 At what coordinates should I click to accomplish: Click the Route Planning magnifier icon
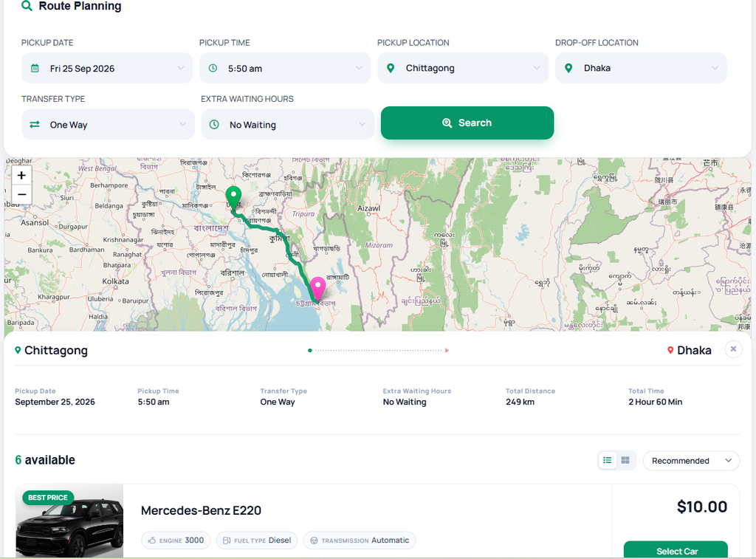click(27, 6)
